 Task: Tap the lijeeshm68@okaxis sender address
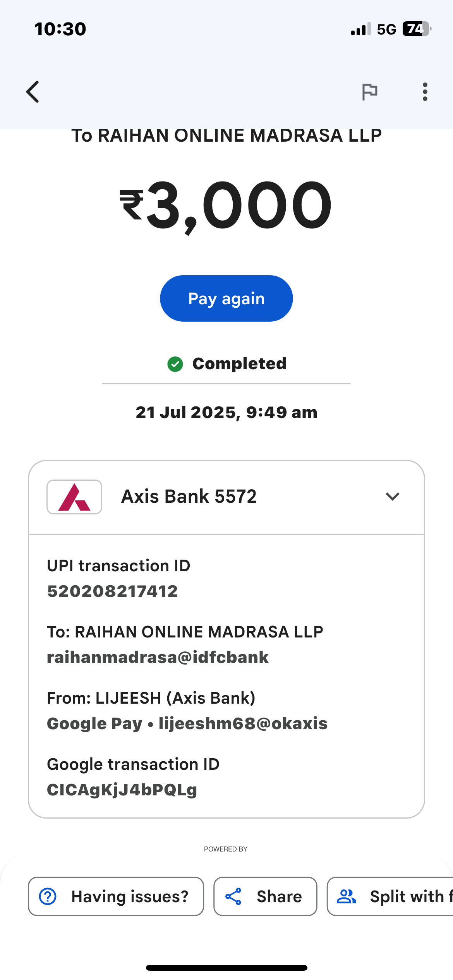(243, 723)
